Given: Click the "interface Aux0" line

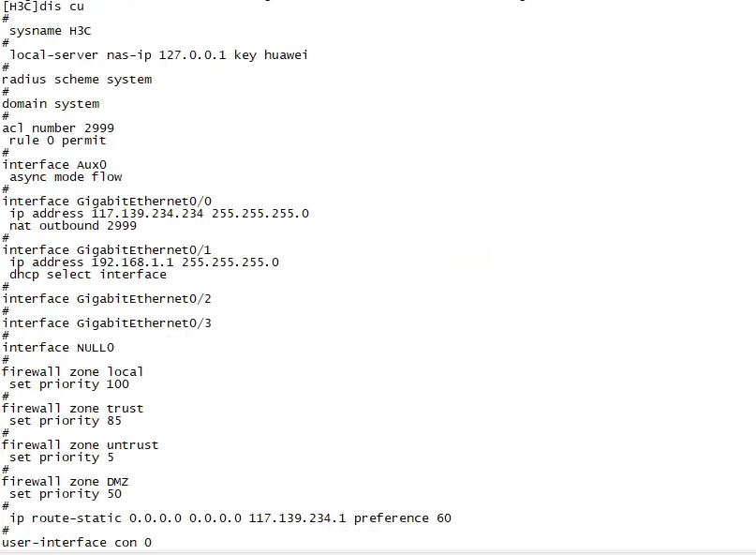Looking at the screenshot, I should pyautogui.click(x=54, y=165).
